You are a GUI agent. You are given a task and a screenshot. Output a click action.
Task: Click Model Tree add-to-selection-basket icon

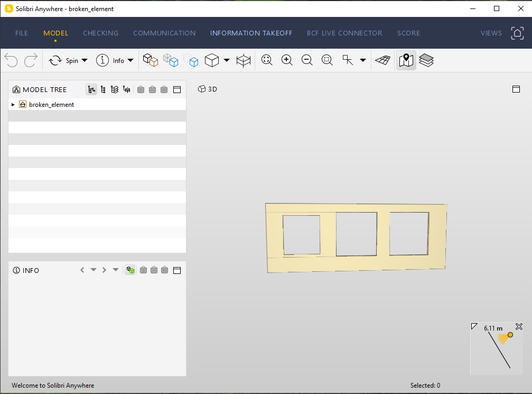[141, 90]
